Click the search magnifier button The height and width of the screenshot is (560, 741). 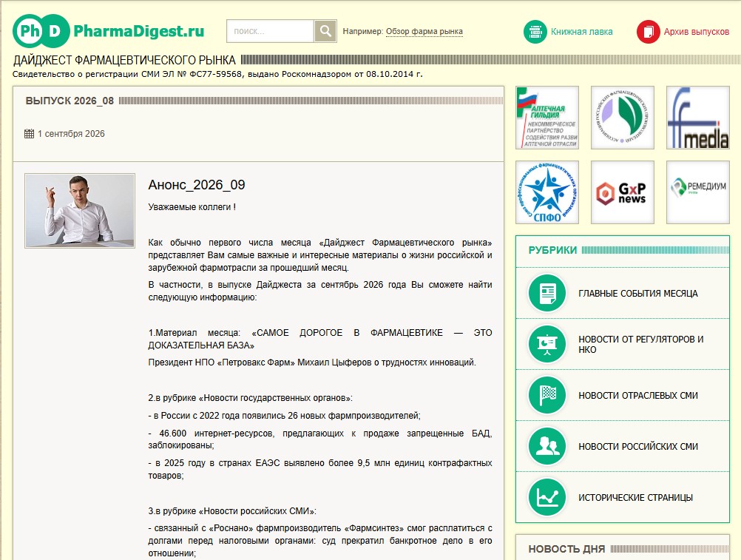pyautogui.click(x=325, y=31)
